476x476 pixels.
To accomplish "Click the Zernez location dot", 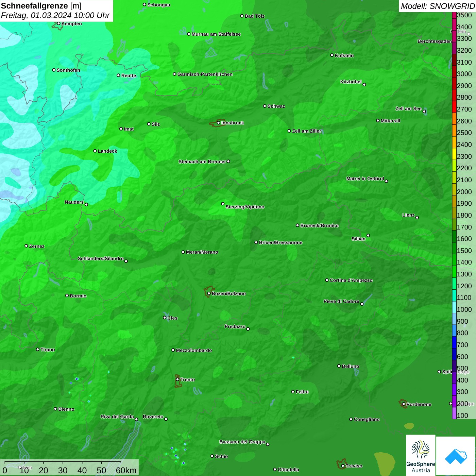I will (x=26, y=246).
